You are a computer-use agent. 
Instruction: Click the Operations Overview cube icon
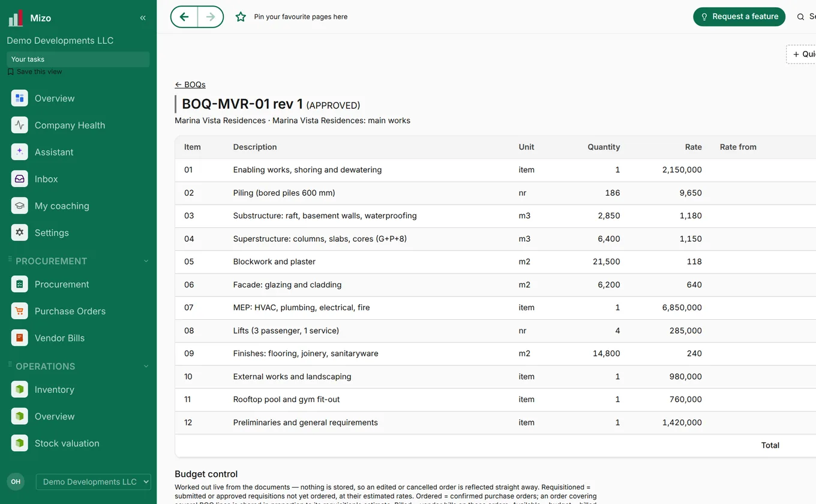20,416
